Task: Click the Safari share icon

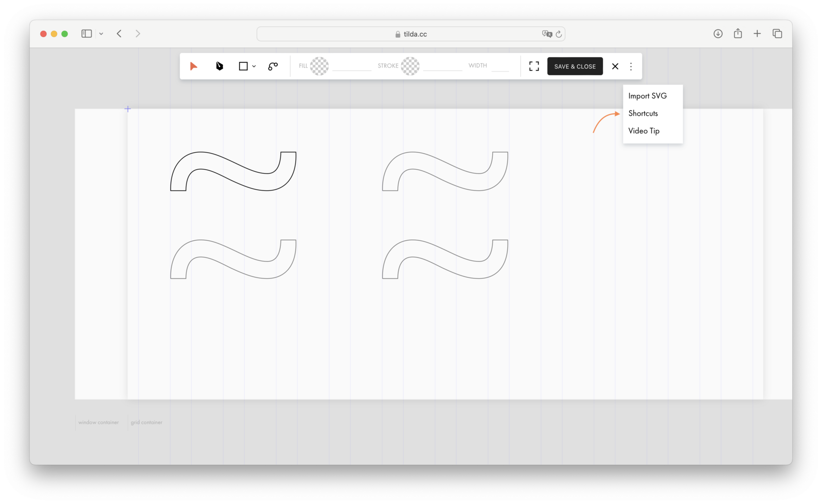Action: coord(737,34)
